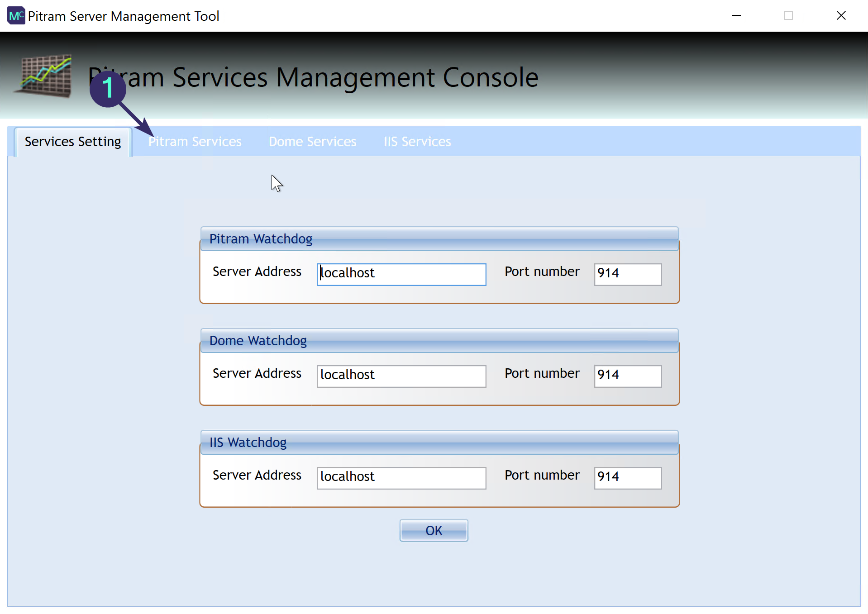Focus the IIS Watchdog Port number field
Screen dimensions: 868x614
(x=627, y=478)
